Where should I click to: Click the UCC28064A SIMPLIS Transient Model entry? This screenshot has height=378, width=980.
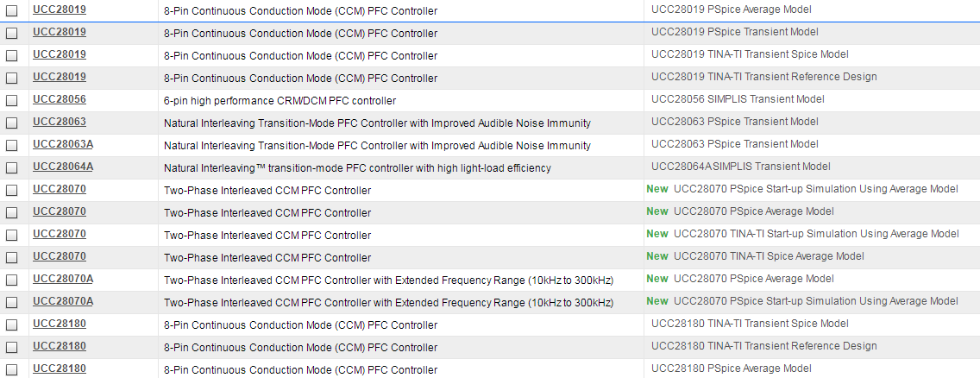(x=741, y=167)
